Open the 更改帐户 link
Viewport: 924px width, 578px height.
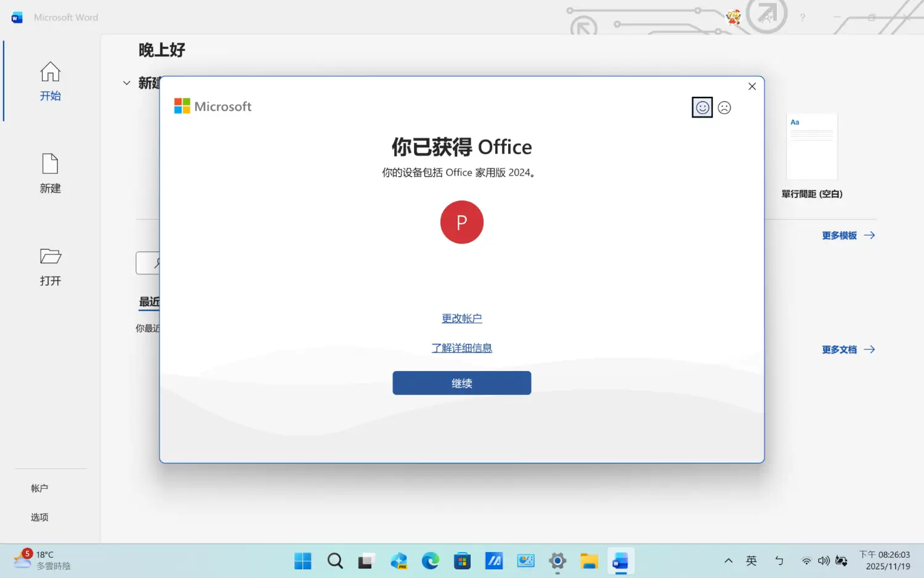click(x=461, y=319)
